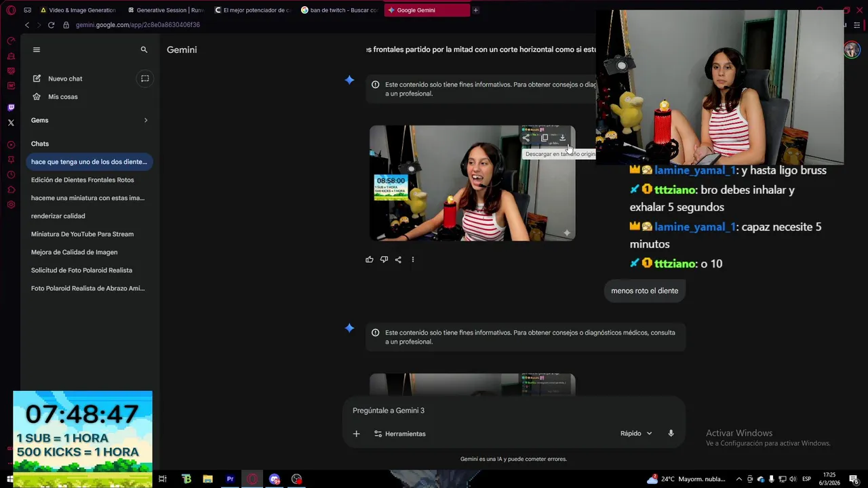The width and height of the screenshot is (868, 488).
Task: Open the Gemini sidebar hamburger menu
Action: [37, 49]
